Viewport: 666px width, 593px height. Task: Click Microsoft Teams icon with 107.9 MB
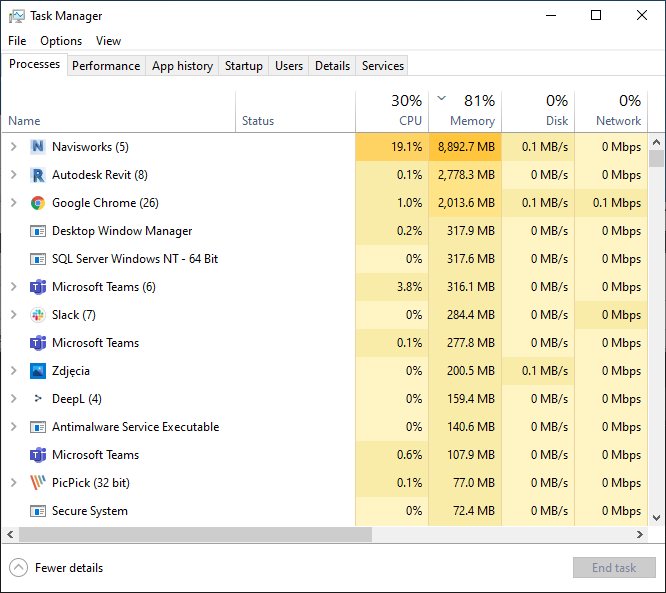pos(38,455)
